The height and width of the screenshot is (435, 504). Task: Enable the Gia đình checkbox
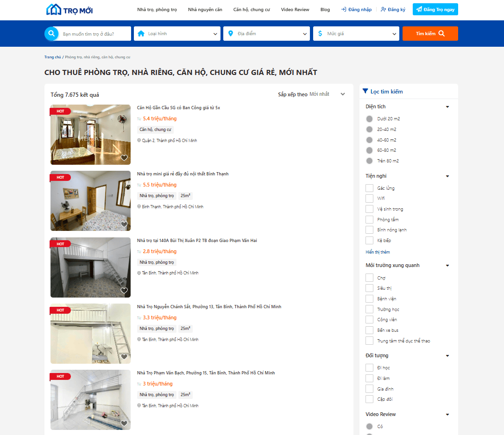click(369, 389)
